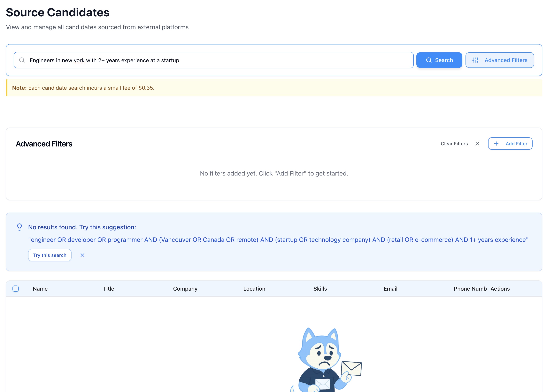Click the Name column header
Viewport: 547px width, 392px height.
click(40, 288)
